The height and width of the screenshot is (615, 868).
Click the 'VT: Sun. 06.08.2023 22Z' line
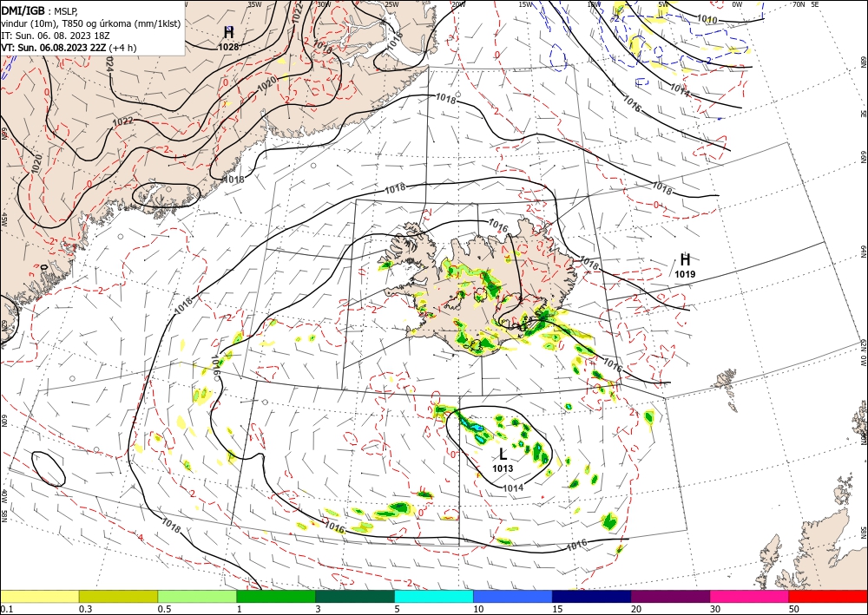(x=53, y=48)
